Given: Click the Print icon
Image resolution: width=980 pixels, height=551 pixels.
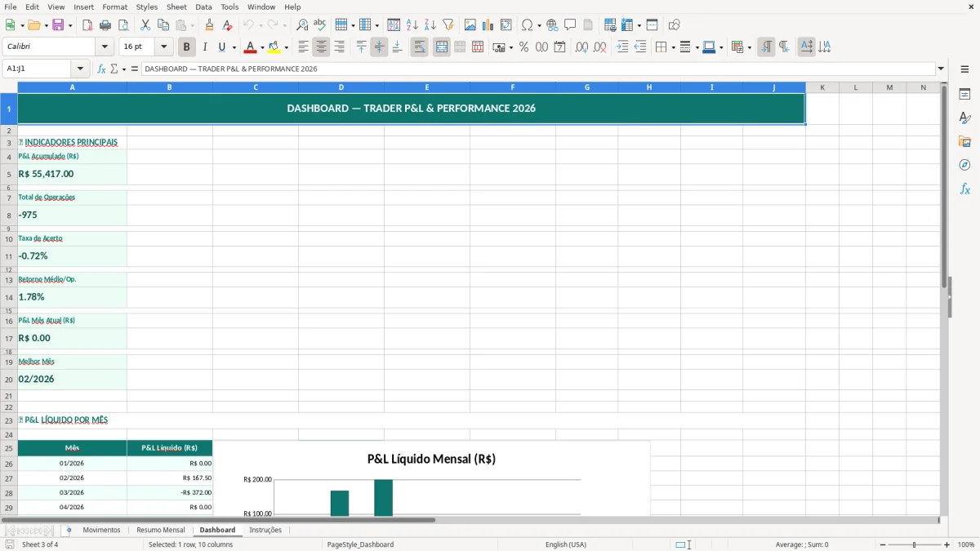Looking at the screenshot, I should 105,25.
